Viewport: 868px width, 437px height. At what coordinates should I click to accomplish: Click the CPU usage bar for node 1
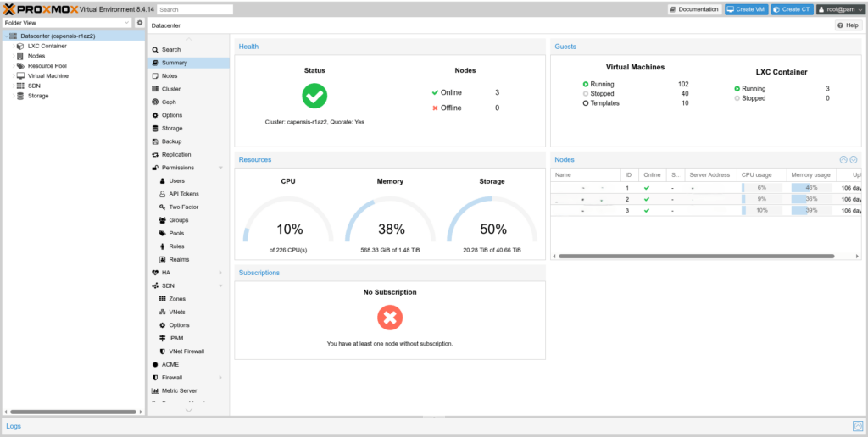[x=762, y=188]
